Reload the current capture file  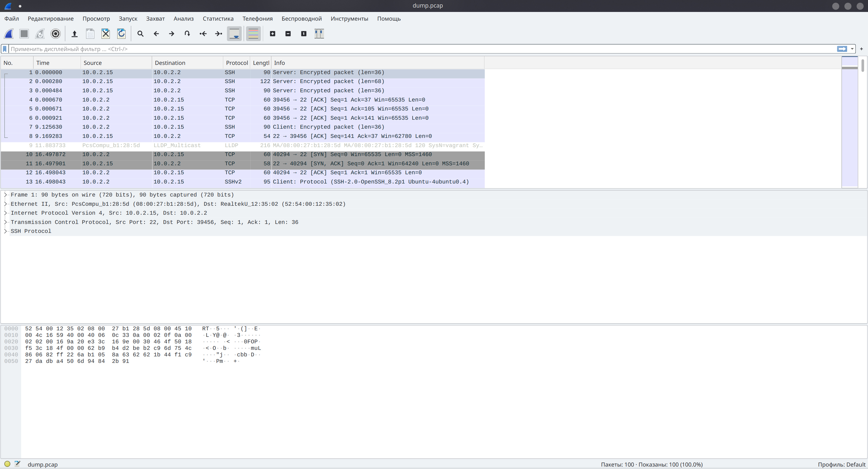(122, 34)
